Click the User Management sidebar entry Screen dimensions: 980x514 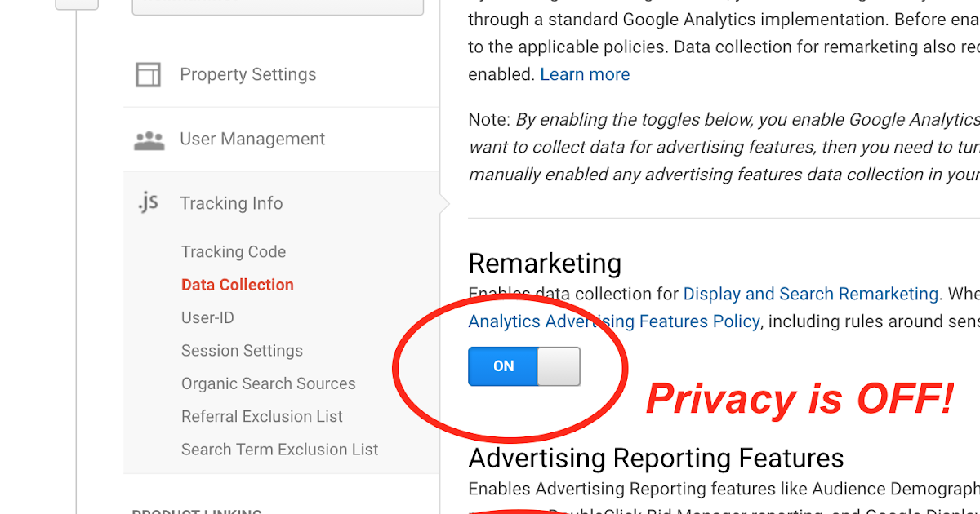click(x=252, y=139)
